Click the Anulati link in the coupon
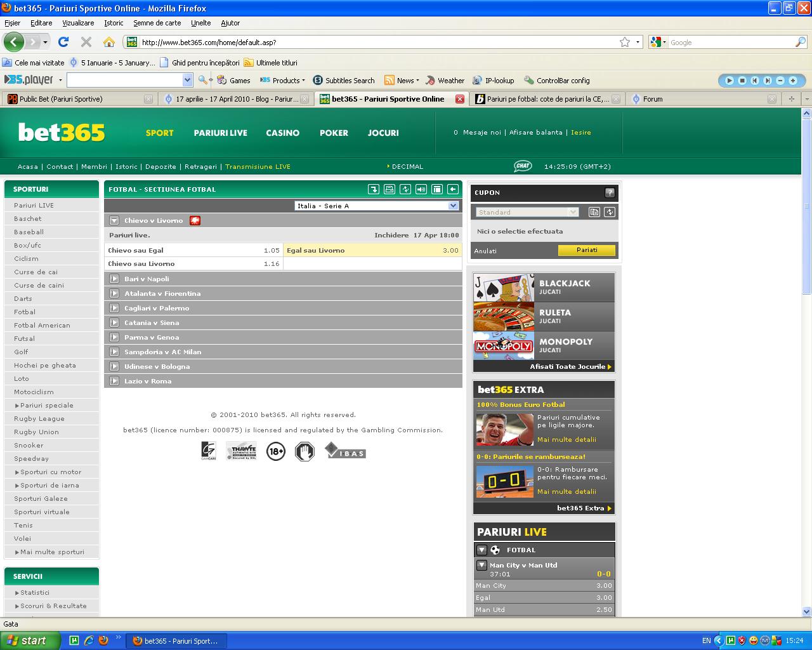This screenshot has height=650, width=812. click(x=485, y=251)
